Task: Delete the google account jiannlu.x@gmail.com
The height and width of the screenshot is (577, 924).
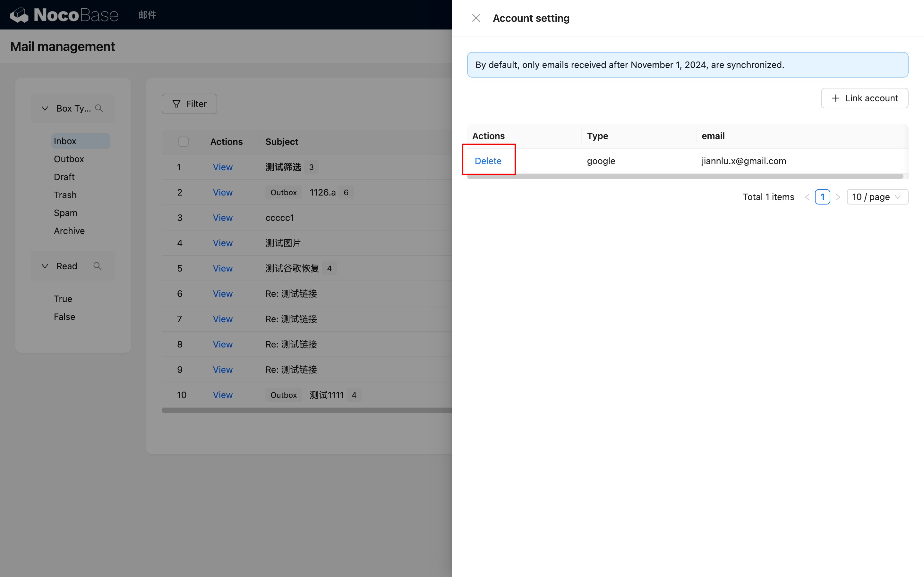Action: 488,161
